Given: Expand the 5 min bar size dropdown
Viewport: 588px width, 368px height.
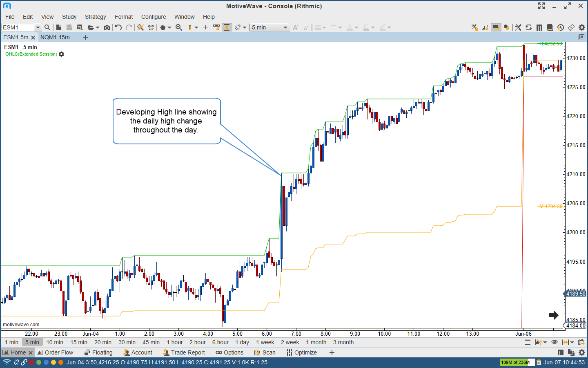Looking at the screenshot, I should 285,27.
